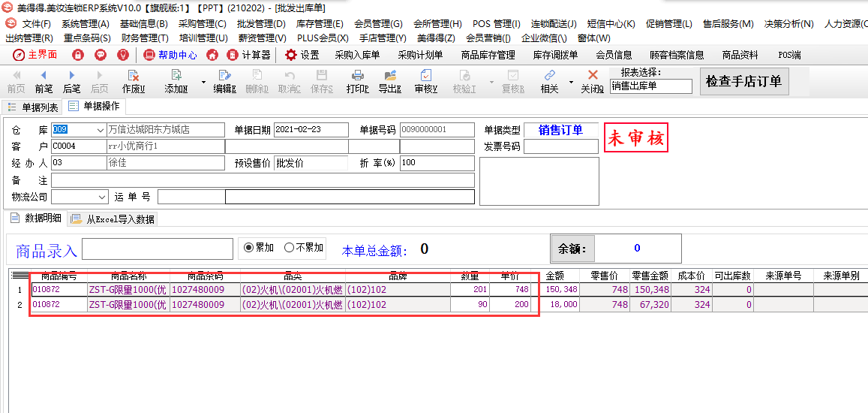
Task: Select the 从Excel导入数据 tab
Action: pos(113,219)
